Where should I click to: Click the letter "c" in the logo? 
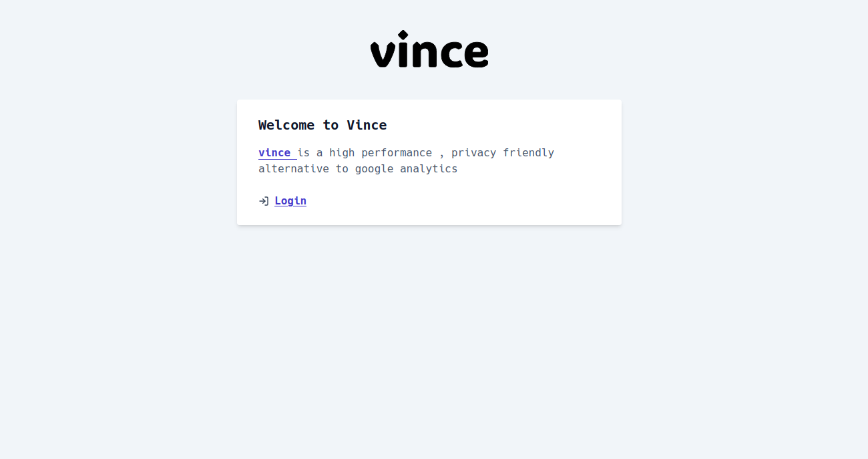tap(448, 53)
